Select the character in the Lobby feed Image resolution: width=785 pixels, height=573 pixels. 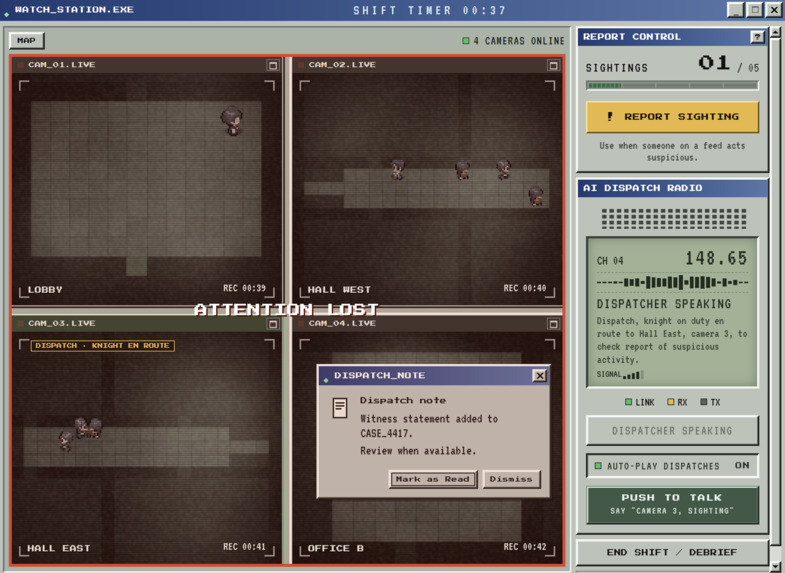[232, 120]
